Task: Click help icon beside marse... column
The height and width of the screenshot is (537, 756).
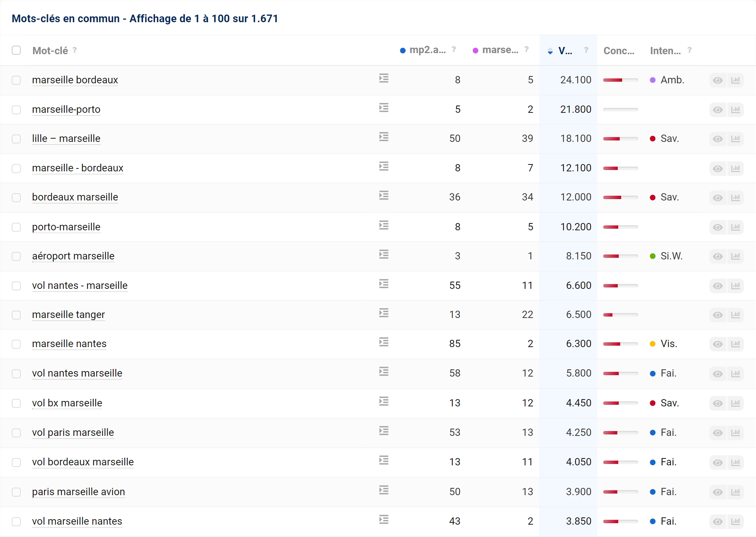Action: point(526,49)
